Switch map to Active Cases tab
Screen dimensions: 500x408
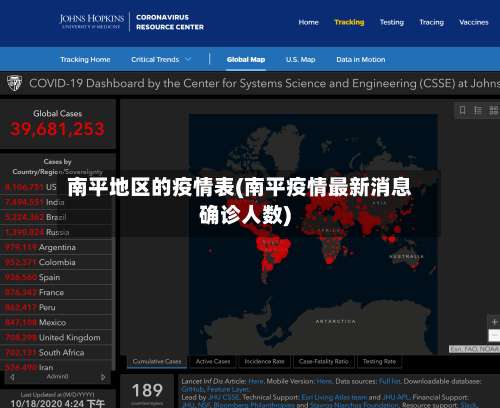coord(213,362)
